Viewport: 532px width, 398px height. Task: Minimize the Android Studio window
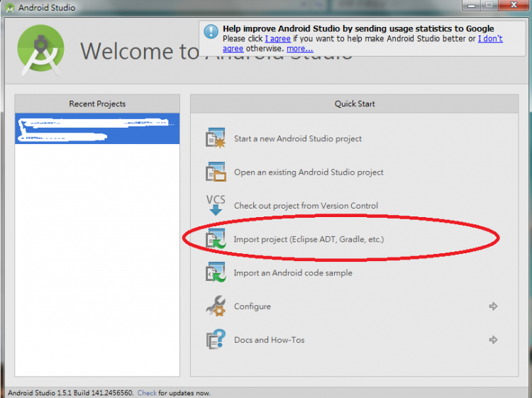pos(471,5)
